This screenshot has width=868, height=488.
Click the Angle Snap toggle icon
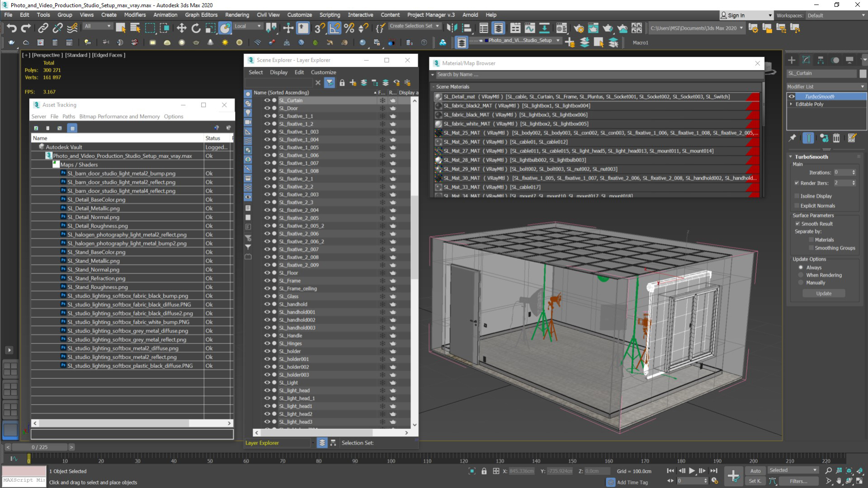click(335, 28)
